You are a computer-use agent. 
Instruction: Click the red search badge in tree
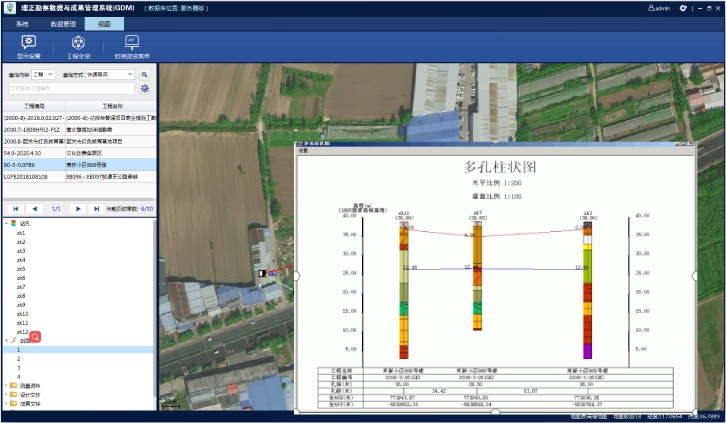click(35, 338)
